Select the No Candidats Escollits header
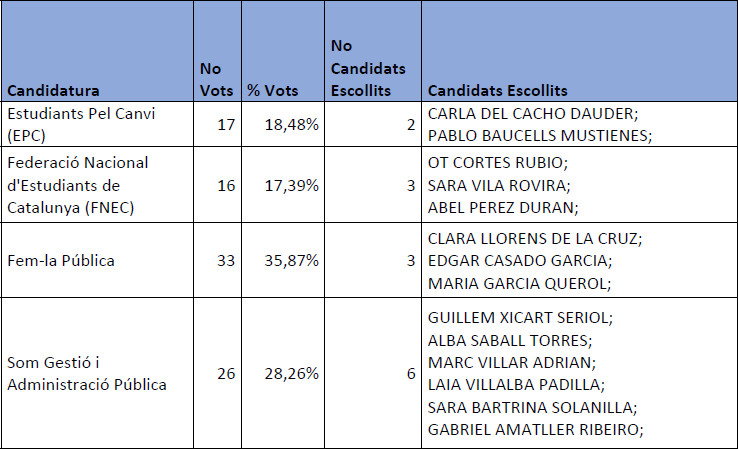Image resolution: width=738 pixels, height=449 pixels. click(368, 67)
